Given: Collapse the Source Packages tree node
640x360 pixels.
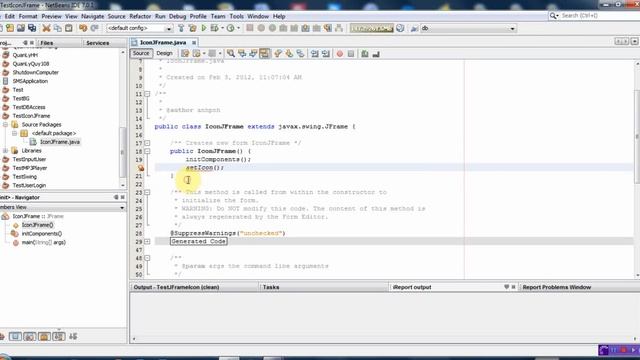Looking at the screenshot, I should [5, 124].
